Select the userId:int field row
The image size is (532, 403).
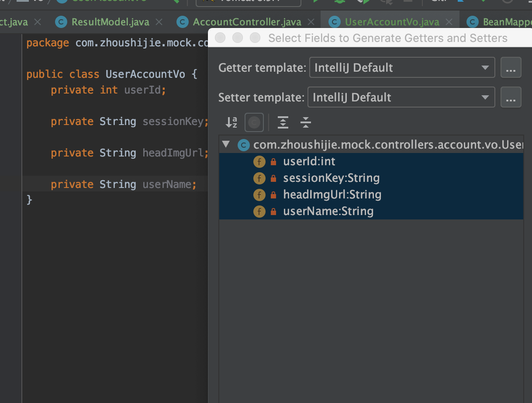pyautogui.click(x=371, y=162)
